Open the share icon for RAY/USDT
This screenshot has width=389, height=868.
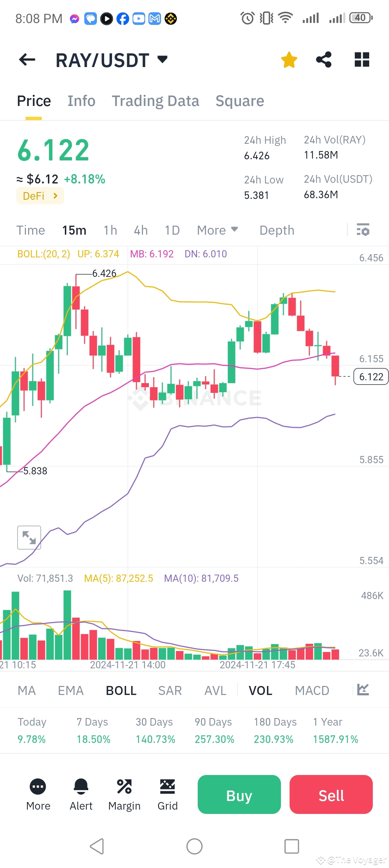(x=323, y=59)
